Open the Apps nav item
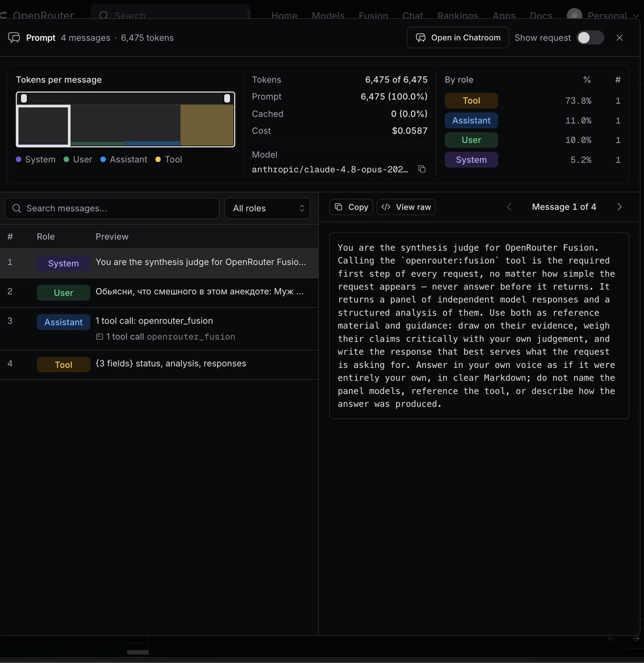Screen dimensions: 644x663 [504, 15]
